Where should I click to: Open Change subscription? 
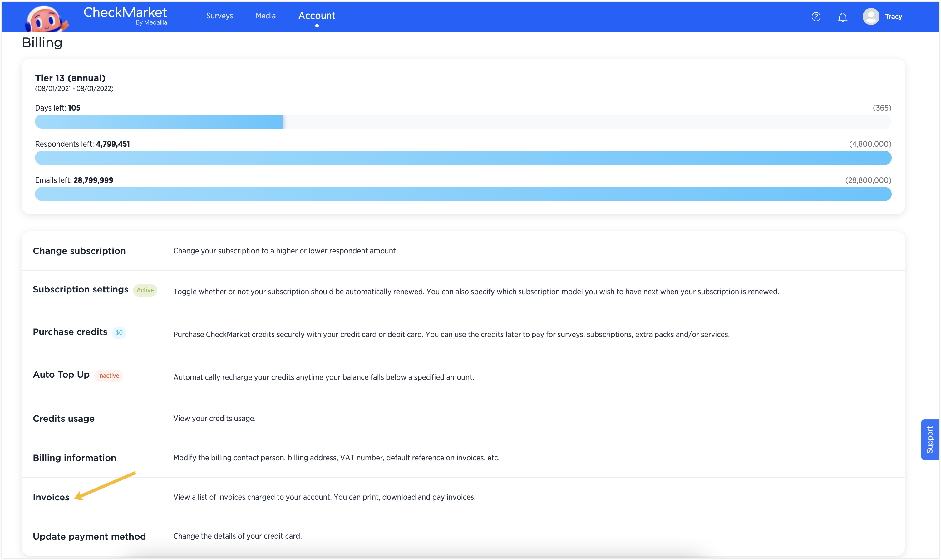79,251
